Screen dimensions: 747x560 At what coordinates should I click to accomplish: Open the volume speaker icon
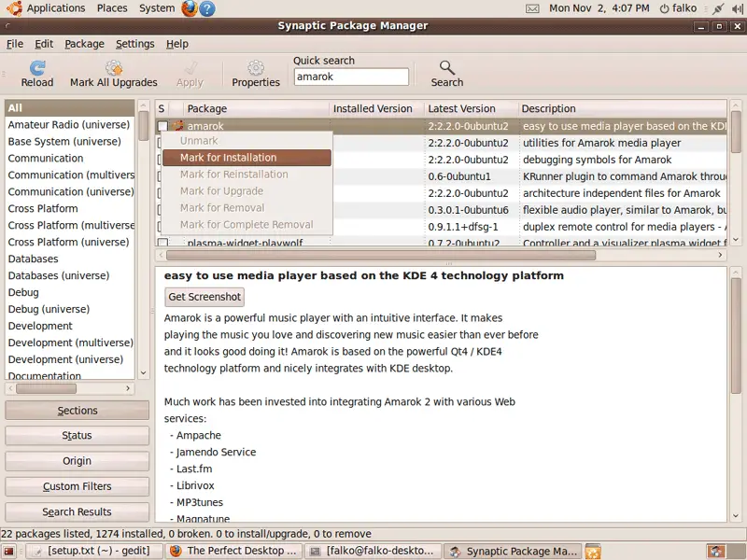coord(738,8)
